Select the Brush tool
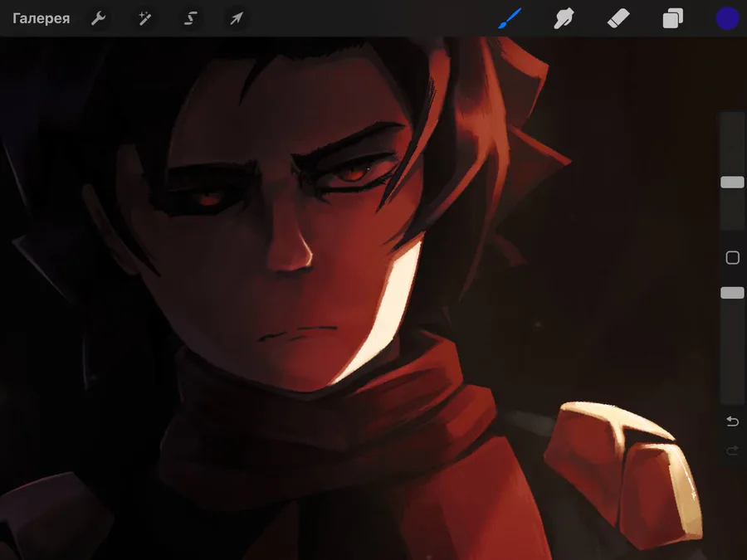This screenshot has height=560, width=747. pos(510,18)
